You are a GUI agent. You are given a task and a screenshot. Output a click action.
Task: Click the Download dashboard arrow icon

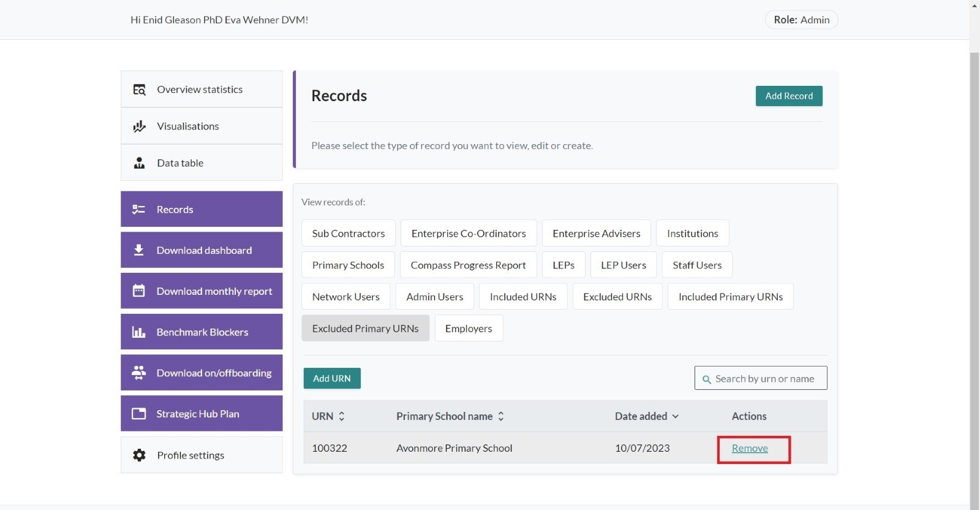[x=138, y=250]
